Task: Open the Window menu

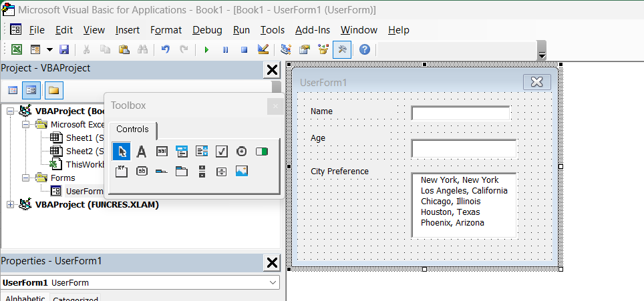Action: click(x=359, y=30)
